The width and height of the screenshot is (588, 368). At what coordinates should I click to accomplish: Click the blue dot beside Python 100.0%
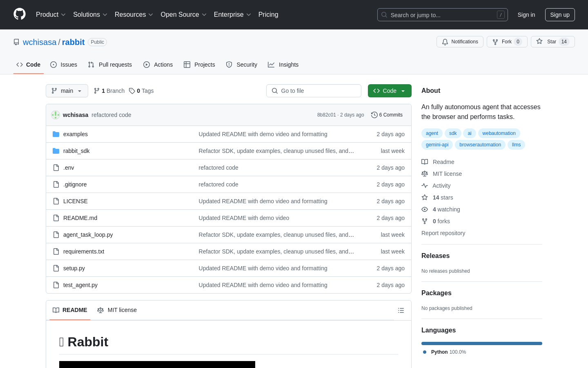click(x=425, y=352)
